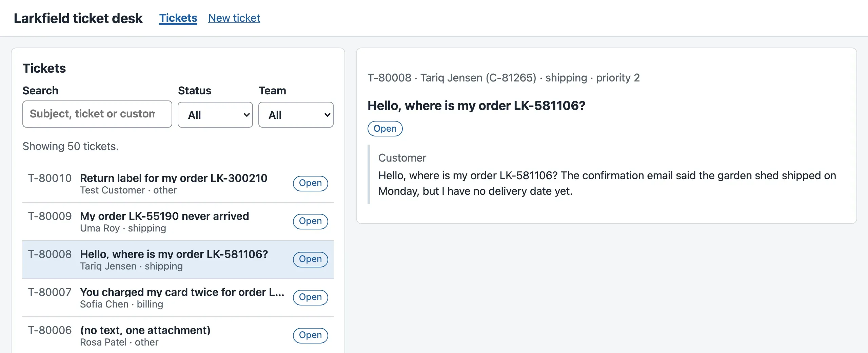Click Open badge on ticket T-80009
Image resolution: width=868 pixels, height=353 pixels.
[310, 221]
